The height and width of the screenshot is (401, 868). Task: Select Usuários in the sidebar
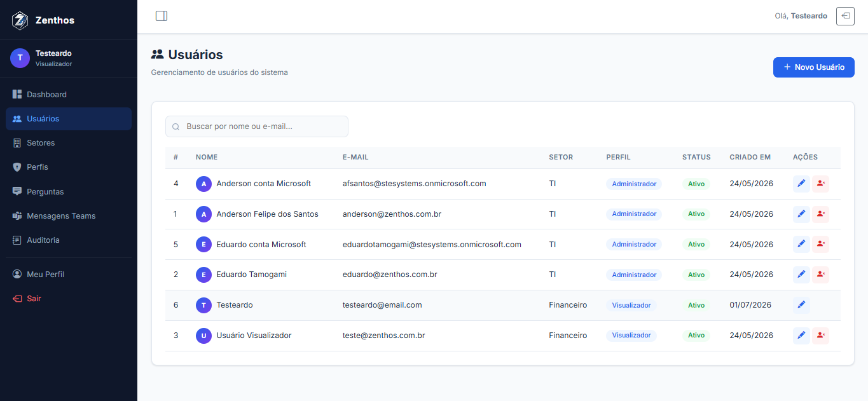(69, 119)
